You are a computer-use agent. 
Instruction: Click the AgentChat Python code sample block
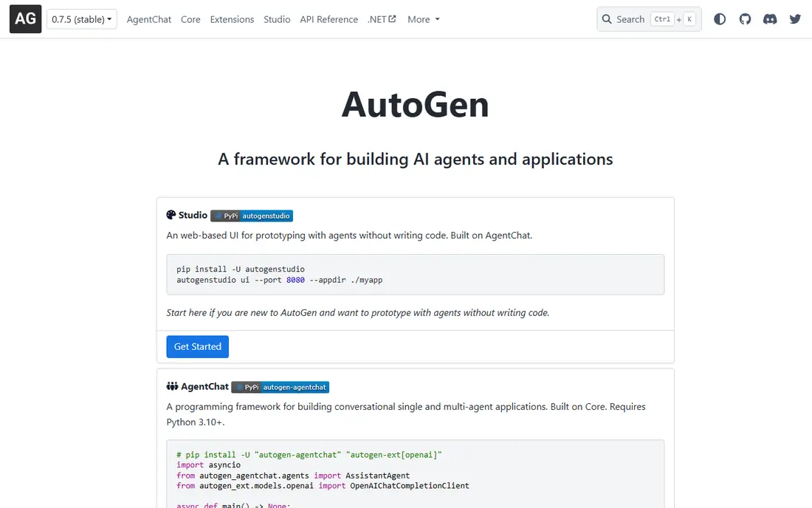point(416,474)
